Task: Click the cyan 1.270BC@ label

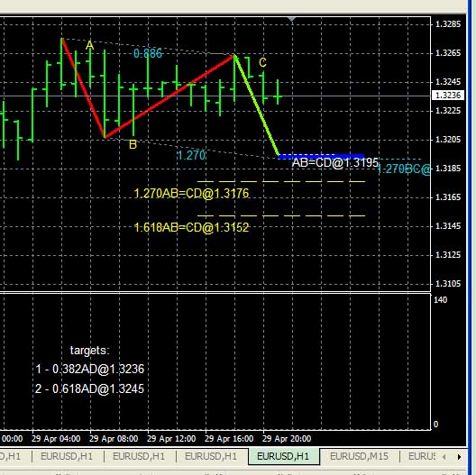Action: (x=404, y=169)
